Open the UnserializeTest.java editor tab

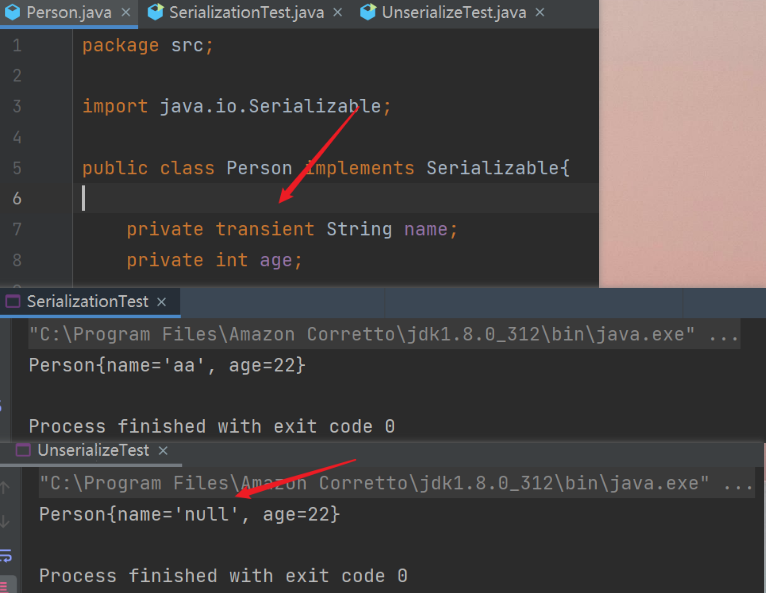tap(454, 13)
